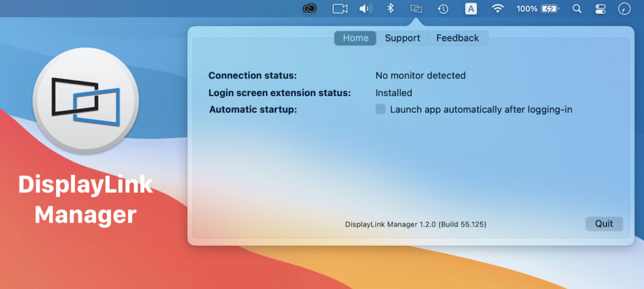Viewport: 644px width, 289px height.
Task: Switch to the Support tab
Action: coord(402,38)
